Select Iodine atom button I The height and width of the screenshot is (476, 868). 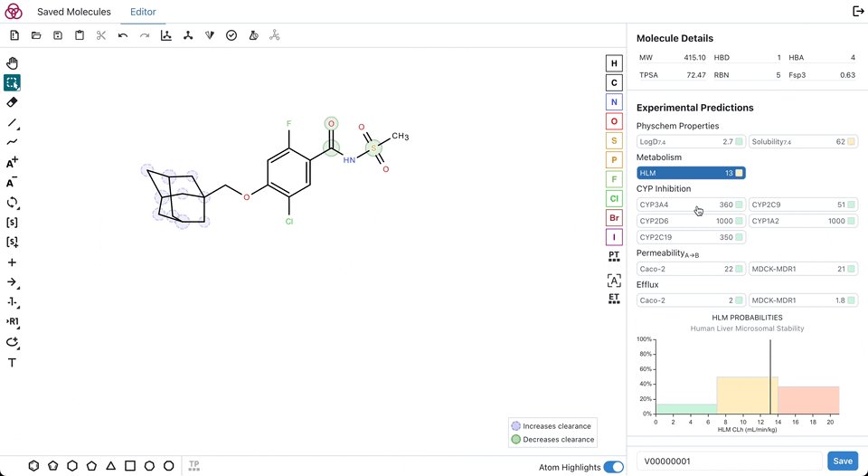point(614,237)
